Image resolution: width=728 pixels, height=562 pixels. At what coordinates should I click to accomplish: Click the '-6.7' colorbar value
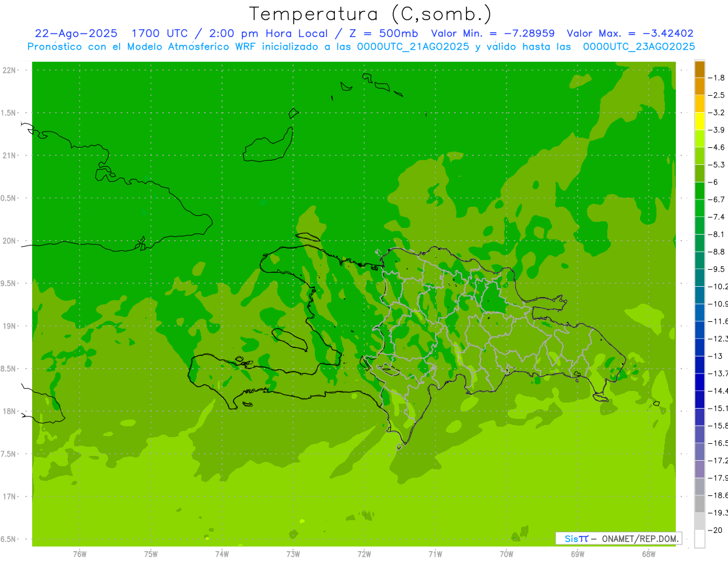(x=717, y=199)
